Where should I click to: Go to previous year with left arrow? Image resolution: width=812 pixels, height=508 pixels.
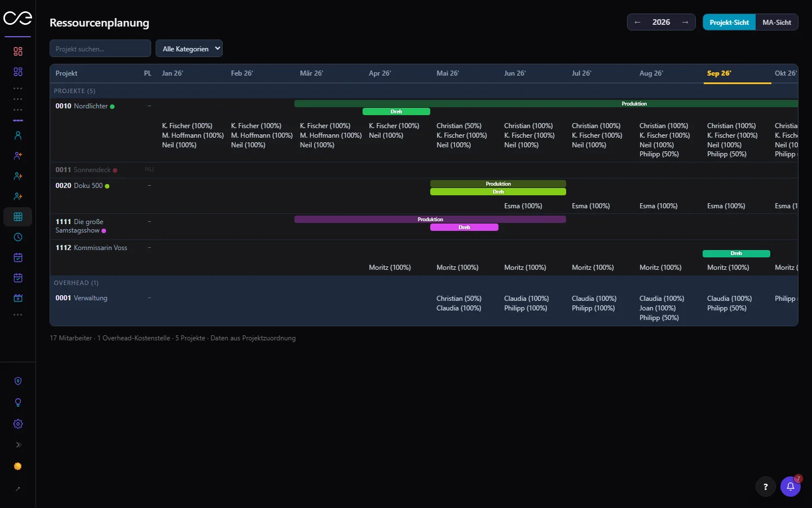coord(637,22)
